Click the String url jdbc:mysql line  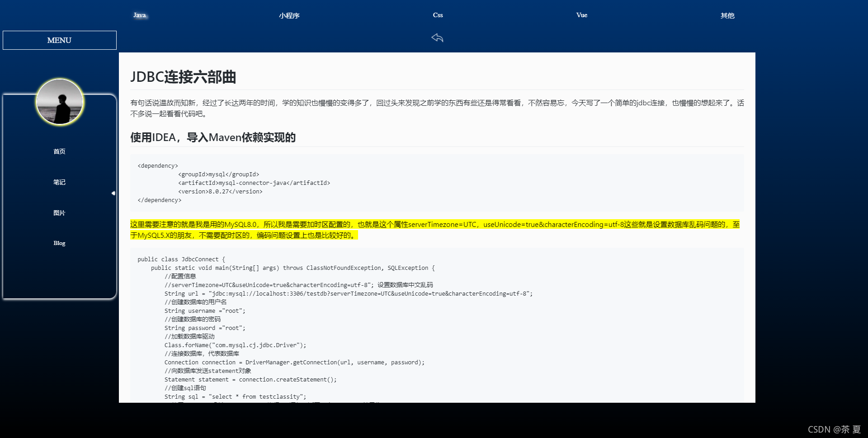coord(349,294)
